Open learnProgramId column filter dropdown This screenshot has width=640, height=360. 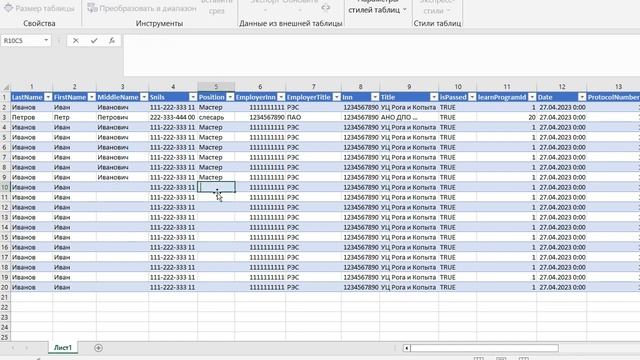click(x=532, y=97)
